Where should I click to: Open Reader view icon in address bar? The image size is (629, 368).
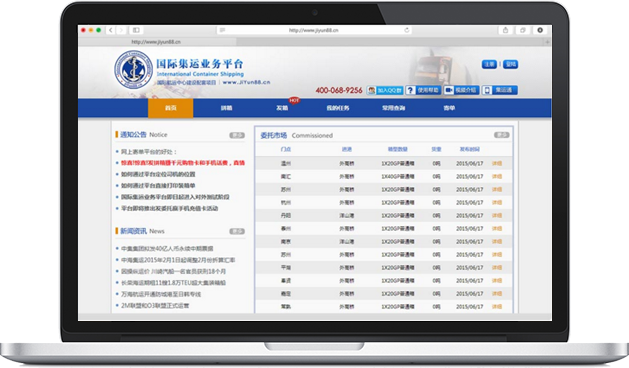click(222, 30)
